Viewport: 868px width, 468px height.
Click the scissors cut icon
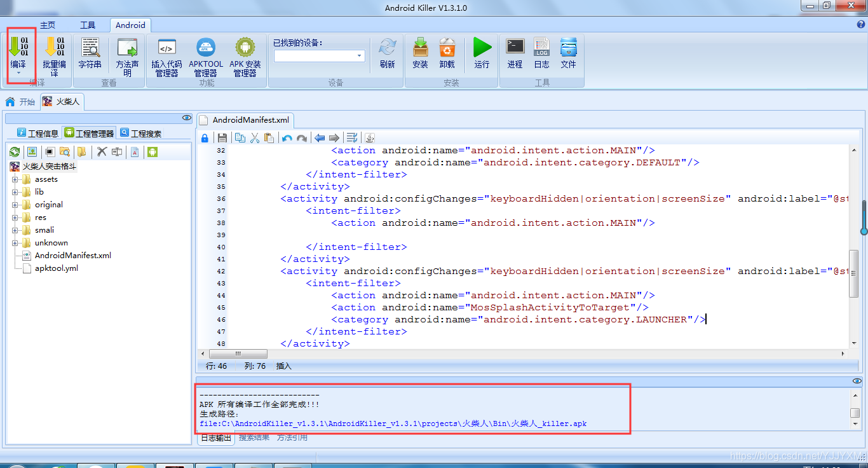click(x=255, y=138)
